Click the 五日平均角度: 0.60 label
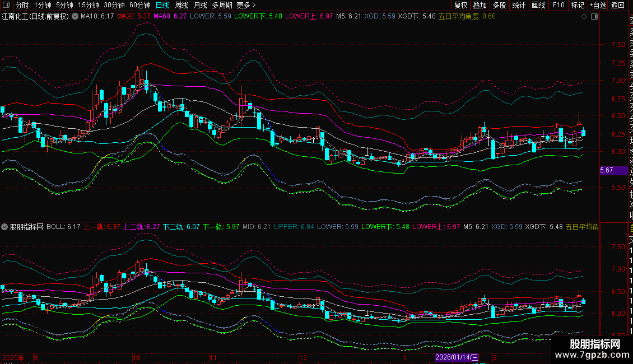This screenshot has width=633, height=364. coord(467,17)
